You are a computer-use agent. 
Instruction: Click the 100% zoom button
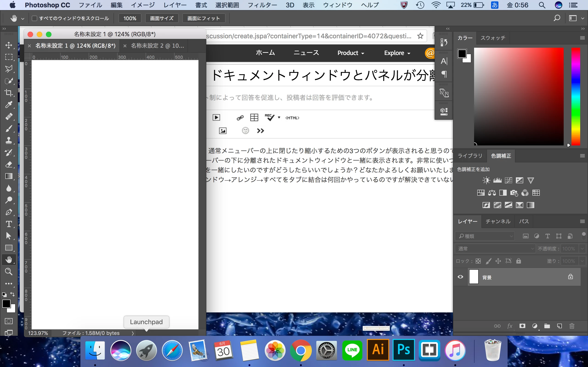click(x=130, y=18)
